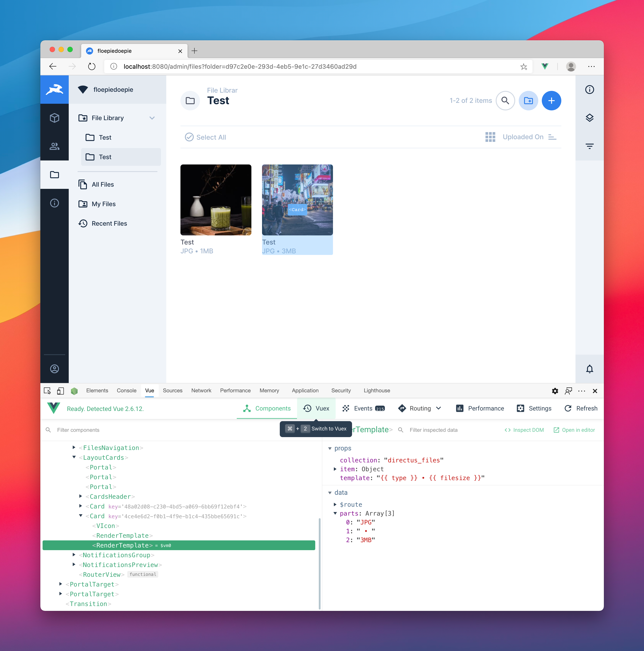
Task: Collapse the parts Array data entry
Action: coord(335,513)
